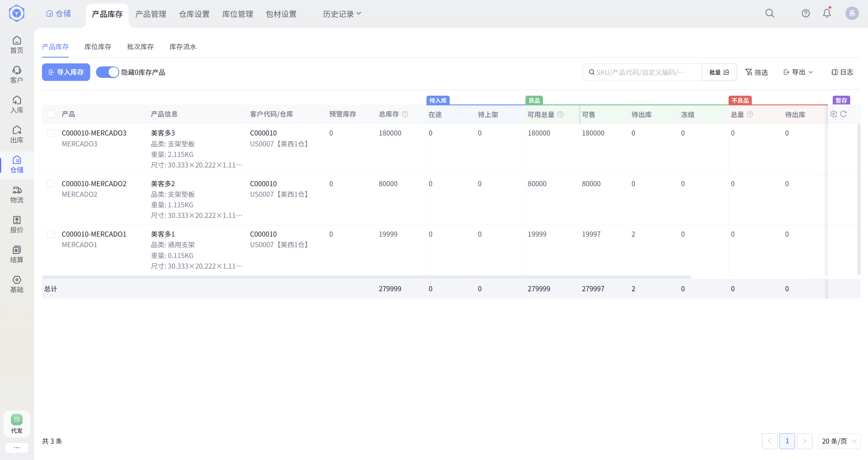This screenshot has width=868, height=460.
Task: Click the 19997 可售 value for MERCADO1
Action: [x=591, y=234]
